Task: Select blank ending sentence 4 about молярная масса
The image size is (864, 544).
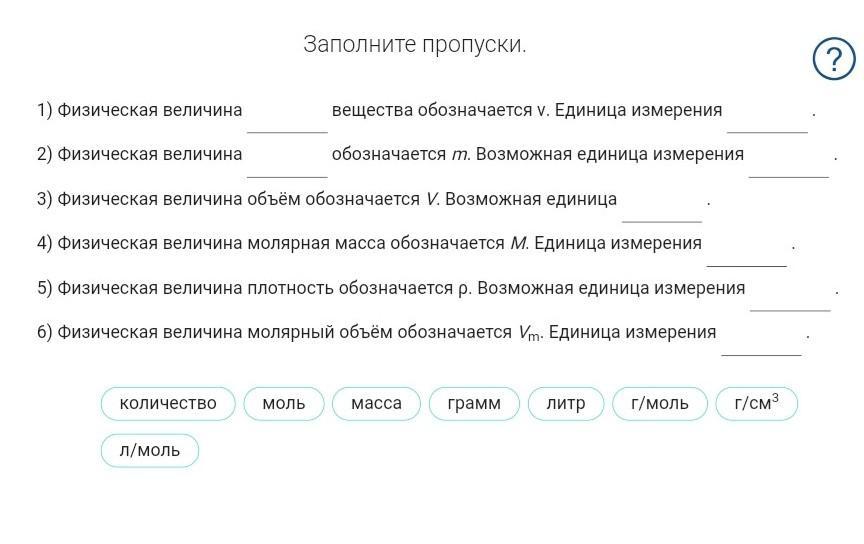Action: click(x=747, y=249)
